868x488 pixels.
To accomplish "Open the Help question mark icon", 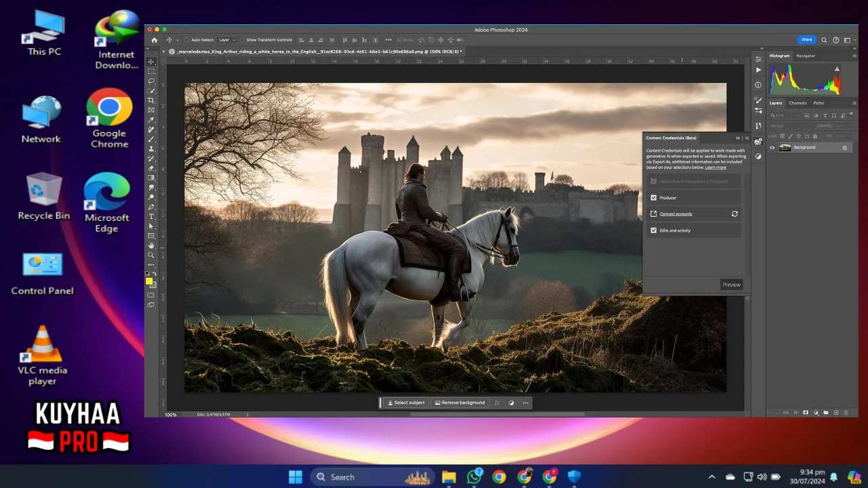I will tap(836, 40).
